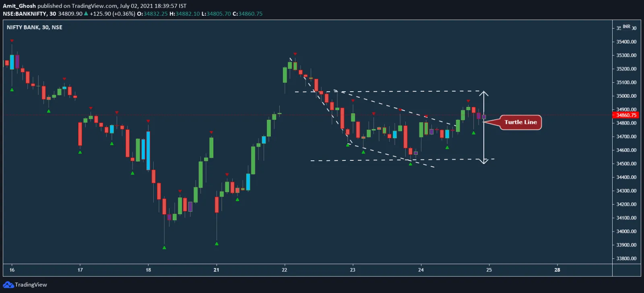Click the green up-arrow beside +125.90 change
This screenshot has width=644, height=293.
[x=86, y=14]
